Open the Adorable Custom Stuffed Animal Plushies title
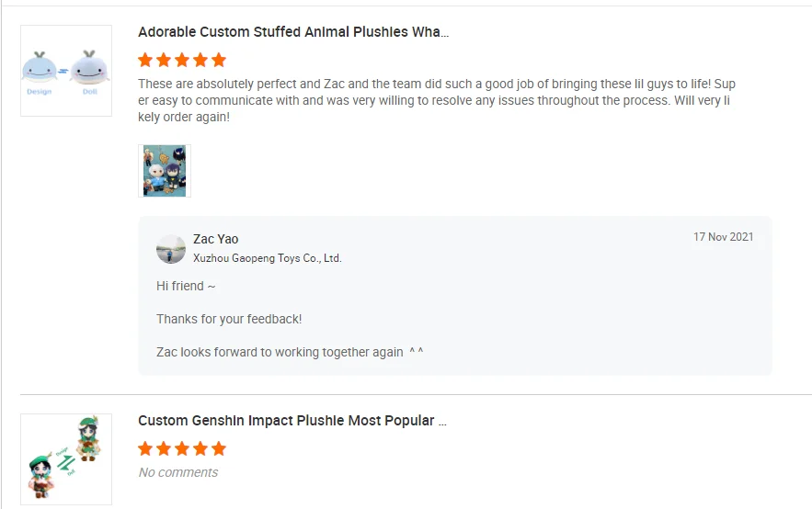Viewport: 812px width, 509px height. [x=293, y=32]
